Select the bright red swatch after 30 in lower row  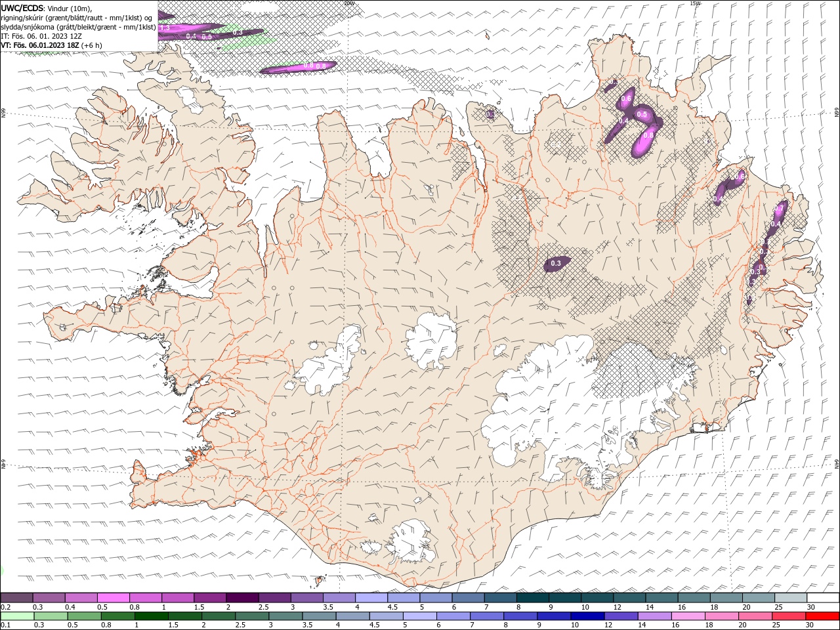pyautogui.click(x=822, y=616)
